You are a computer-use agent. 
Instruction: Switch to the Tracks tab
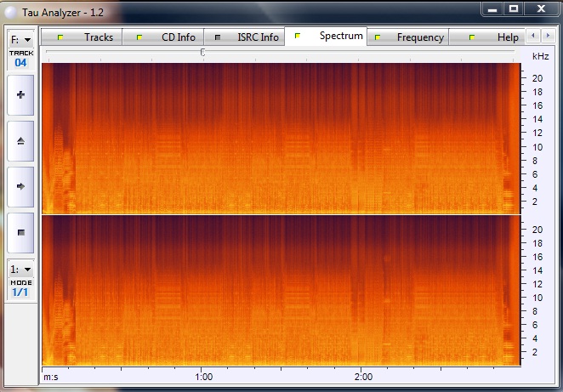pyautogui.click(x=88, y=37)
